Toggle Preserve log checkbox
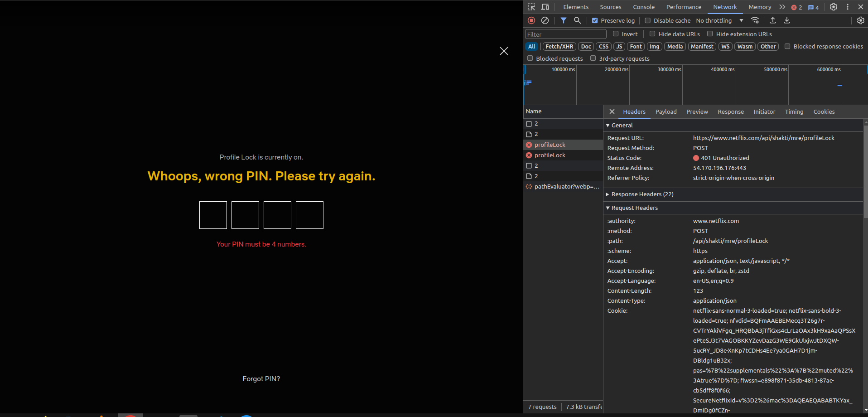 click(595, 20)
